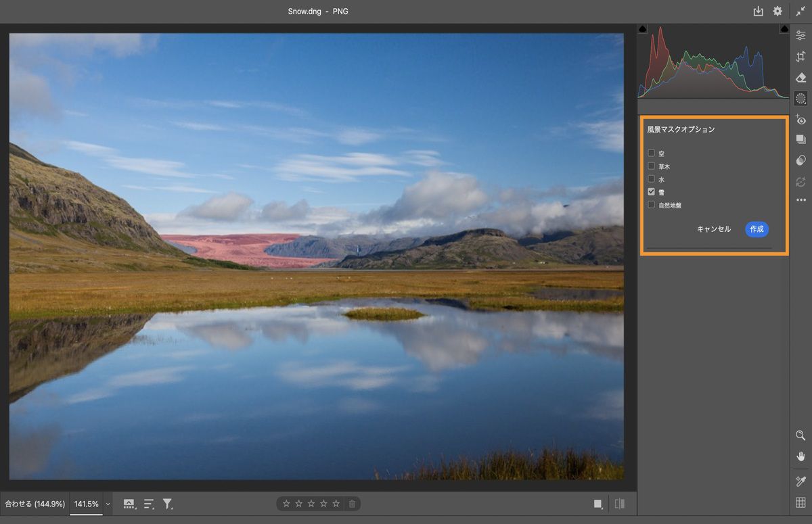Select the Healing eraser tool

coord(801,78)
